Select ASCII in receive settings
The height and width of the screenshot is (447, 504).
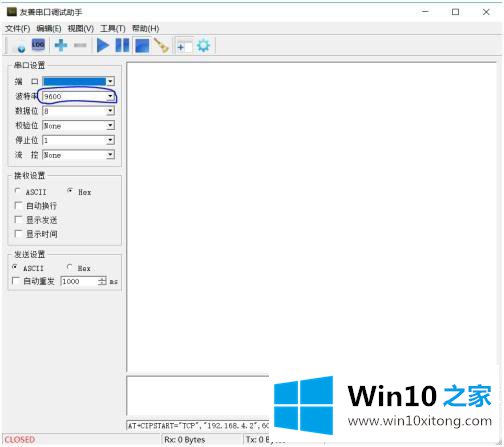30,192
